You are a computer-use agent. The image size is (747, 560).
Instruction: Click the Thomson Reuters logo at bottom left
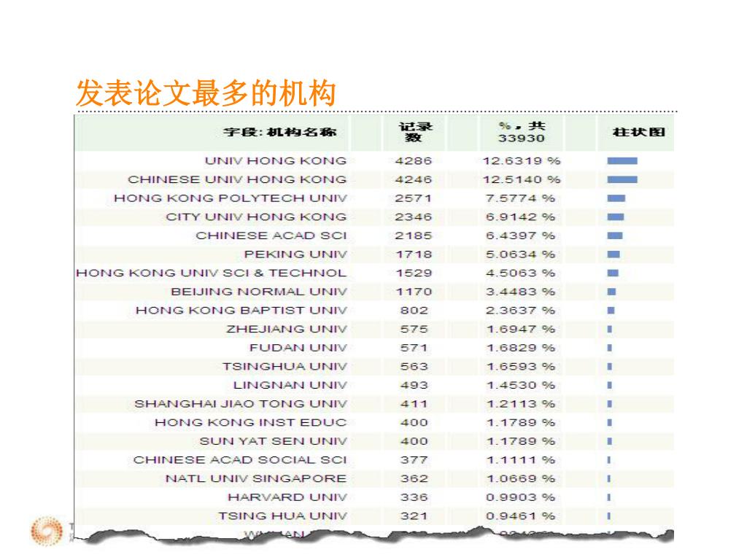pyautogui.click(x=47, y=531)
